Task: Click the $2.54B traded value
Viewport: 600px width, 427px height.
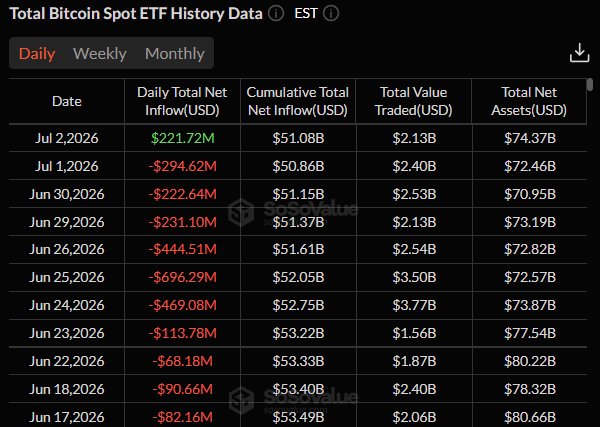Action: point(414,249)
